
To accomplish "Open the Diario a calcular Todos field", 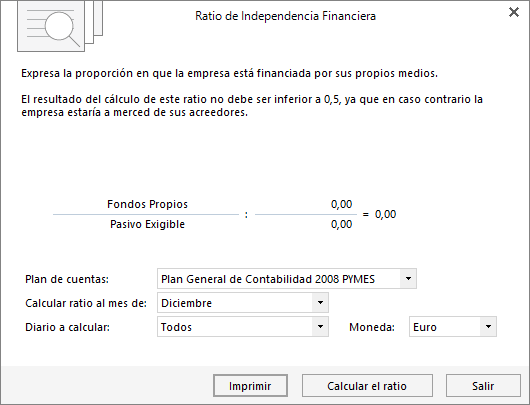I will [x=243, y=327].
